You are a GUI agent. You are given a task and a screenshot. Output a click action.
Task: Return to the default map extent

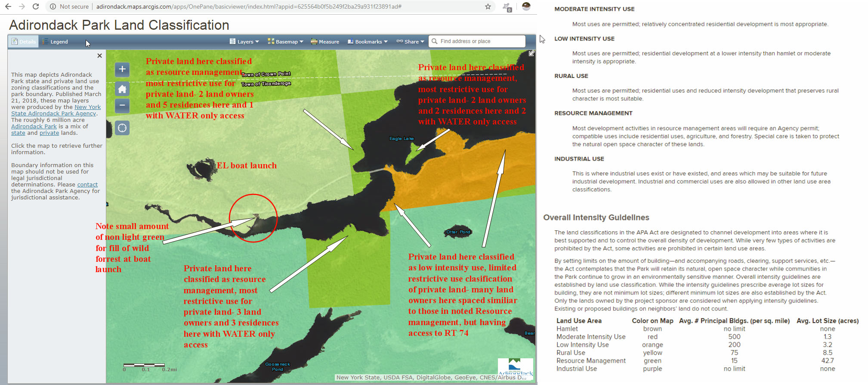coord(122,89)
